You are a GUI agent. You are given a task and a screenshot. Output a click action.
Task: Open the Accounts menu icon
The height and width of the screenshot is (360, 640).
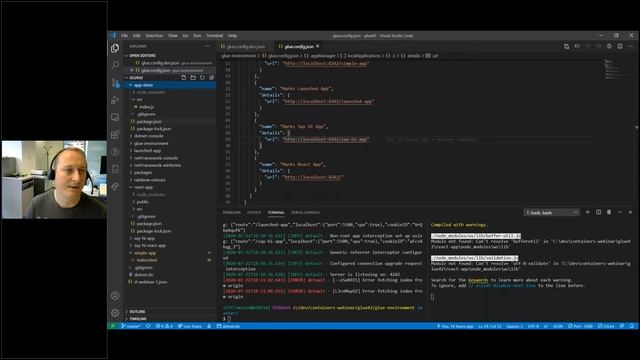tap(115, 296)
